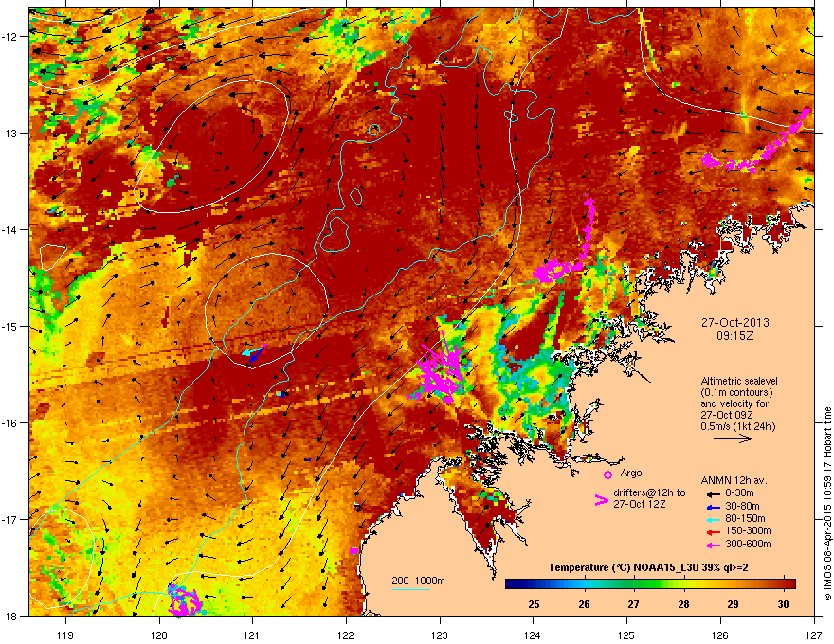Screen dimensions: 834x644
Task: Click the latitude axis label -18
Action: (10, 616)
